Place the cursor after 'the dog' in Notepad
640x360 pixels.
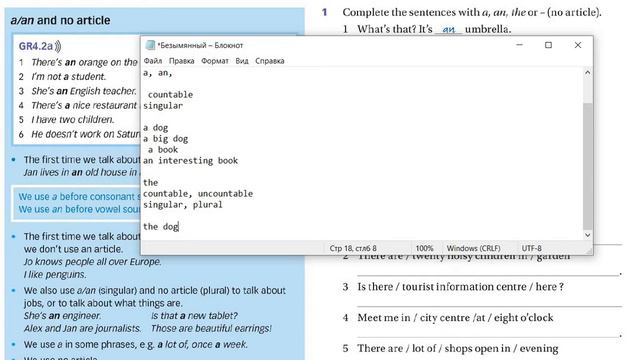click(x=179, y=227)
